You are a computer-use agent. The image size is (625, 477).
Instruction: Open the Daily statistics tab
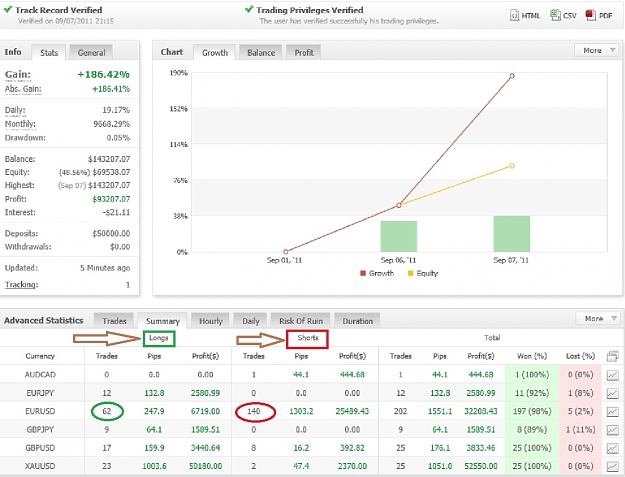pos(251,321)
